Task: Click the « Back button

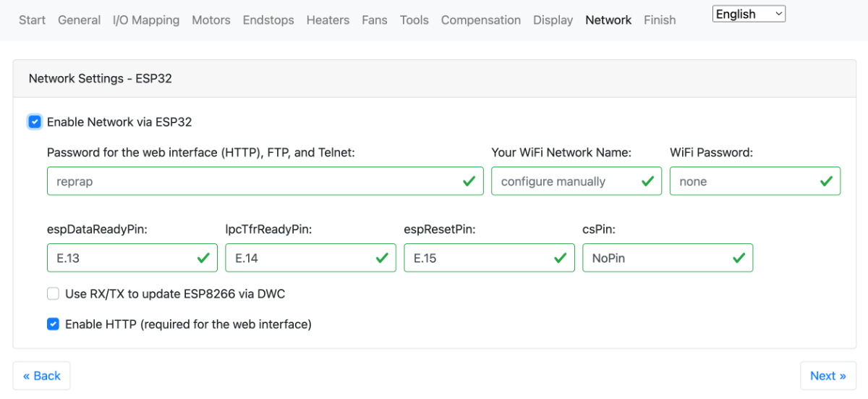Action: coord(42,376)
